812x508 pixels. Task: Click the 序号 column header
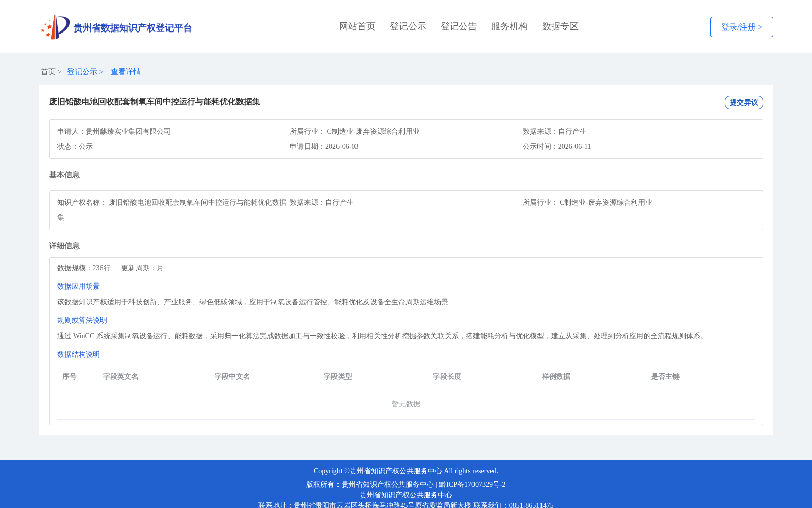point(70,376)
